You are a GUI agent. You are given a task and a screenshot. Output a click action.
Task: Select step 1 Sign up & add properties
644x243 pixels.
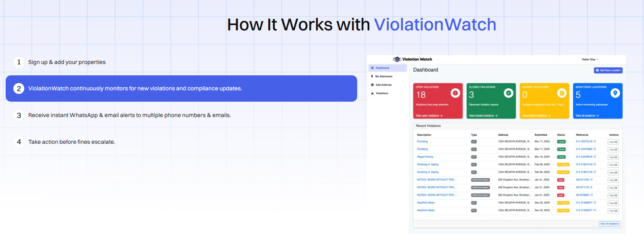pos(181,62)
